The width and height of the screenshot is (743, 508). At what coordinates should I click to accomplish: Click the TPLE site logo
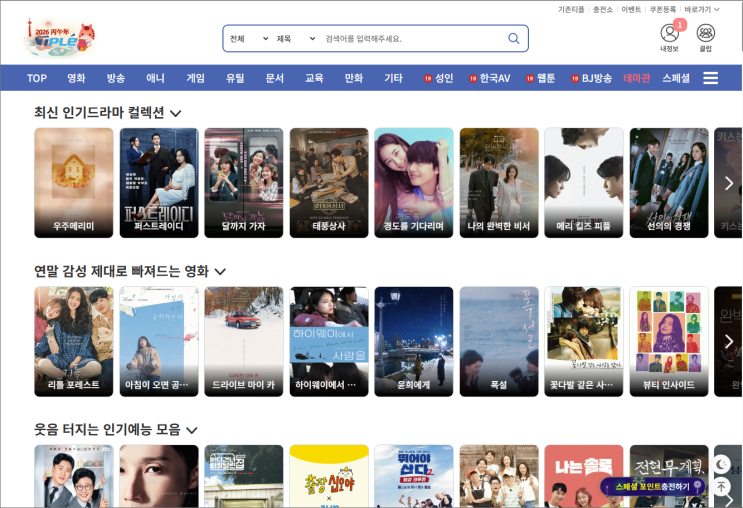tap(60, 37)
